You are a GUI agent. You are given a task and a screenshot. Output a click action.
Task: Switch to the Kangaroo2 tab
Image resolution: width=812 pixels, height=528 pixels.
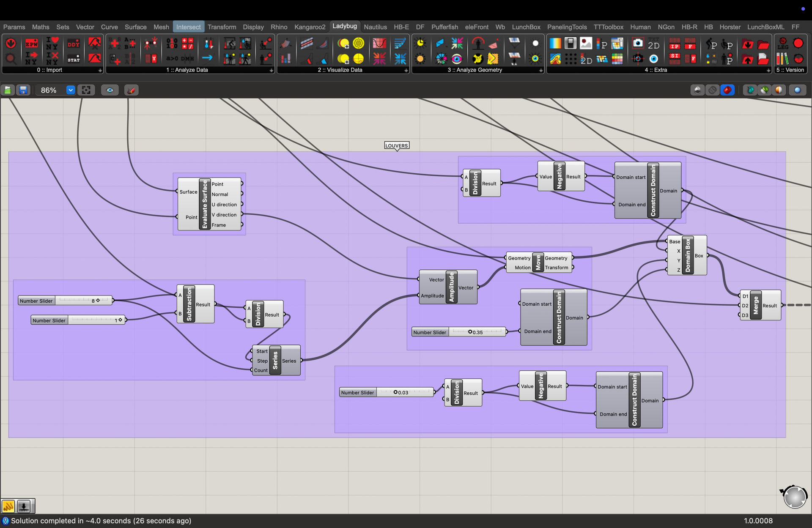[310, 27]
